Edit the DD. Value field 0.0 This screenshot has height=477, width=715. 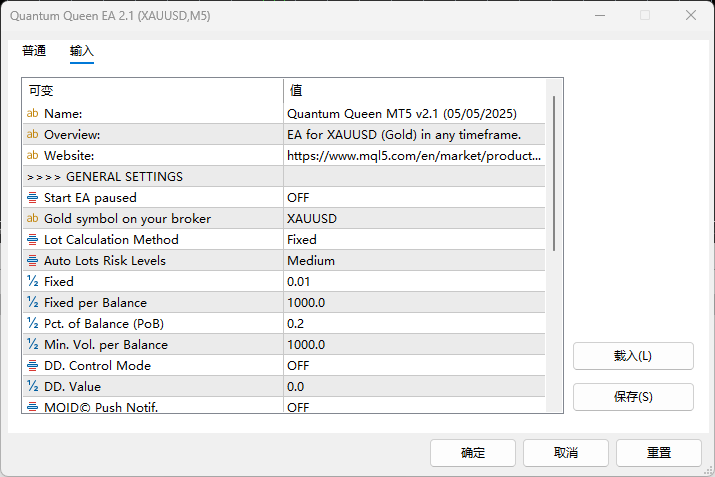[x=414, y=386]
